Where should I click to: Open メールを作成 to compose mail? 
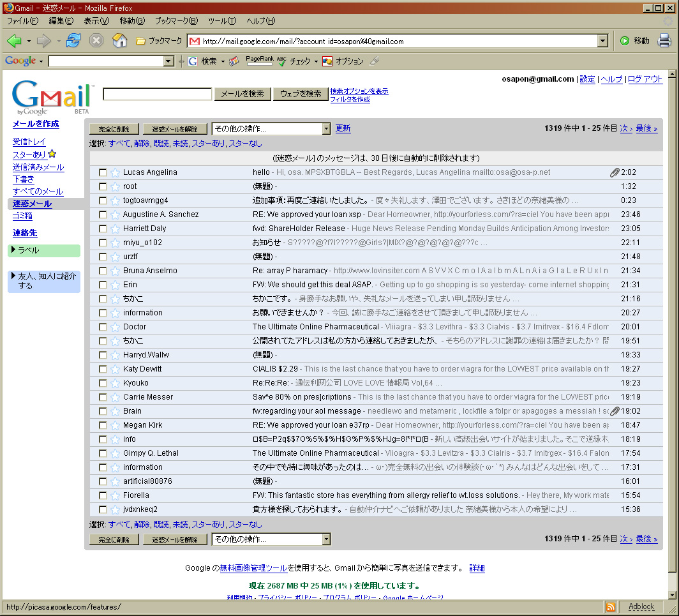(36, 124)
